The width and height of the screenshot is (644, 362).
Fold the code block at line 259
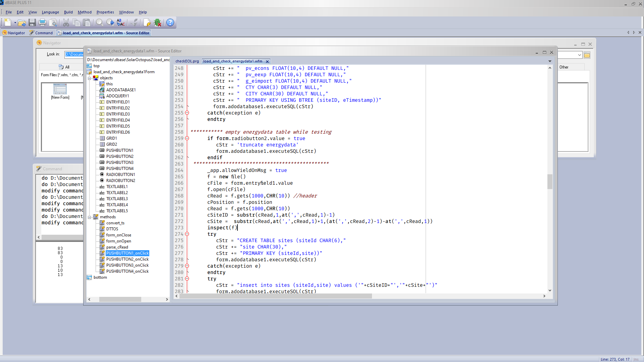pyautogui.click(x=187, y=138)
